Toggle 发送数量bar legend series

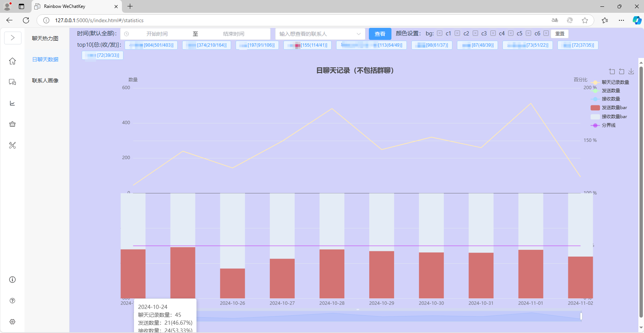point(609,108)
